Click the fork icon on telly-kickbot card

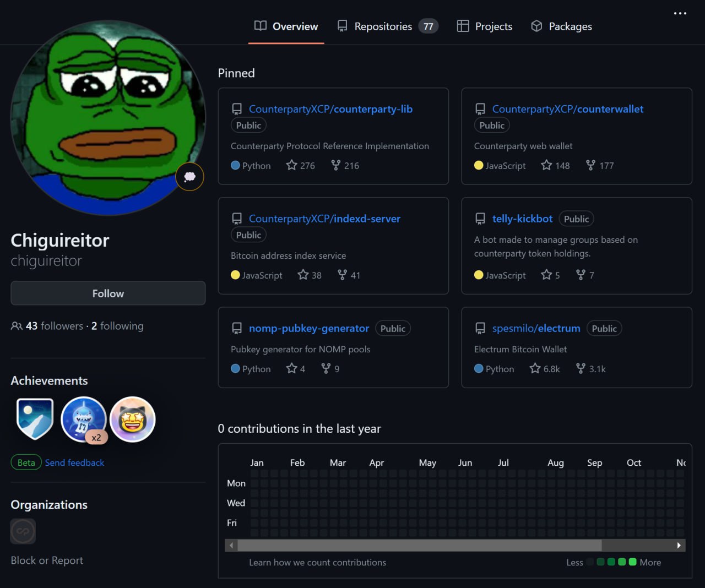581,274
